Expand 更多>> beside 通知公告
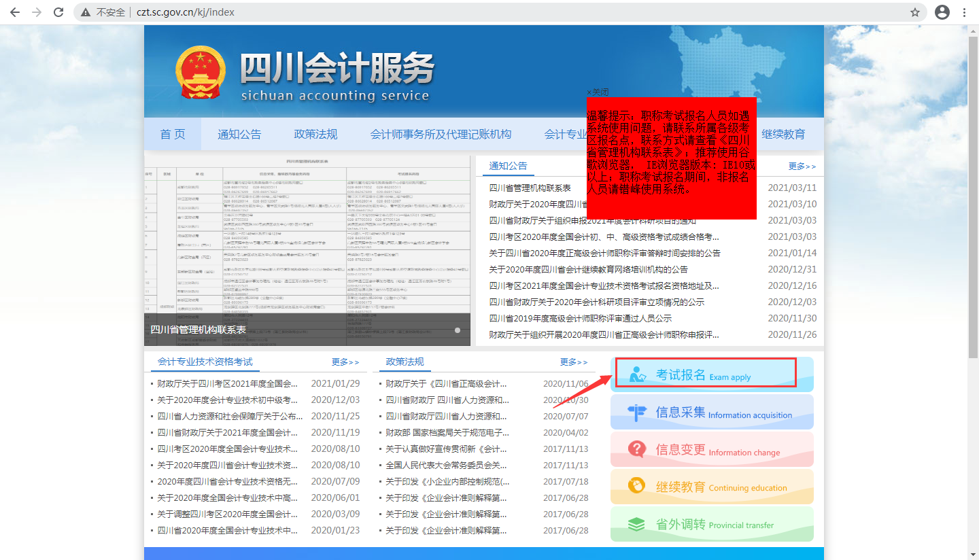The height and width of the screenshot is (560, 979). tap(802, 166)
